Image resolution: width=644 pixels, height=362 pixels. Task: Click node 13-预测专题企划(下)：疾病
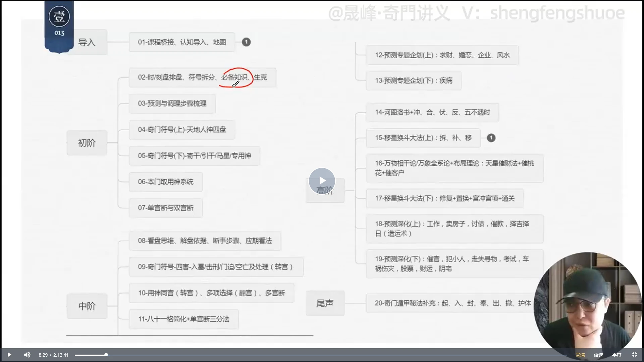pyautogui.click(x=413, y=80)
